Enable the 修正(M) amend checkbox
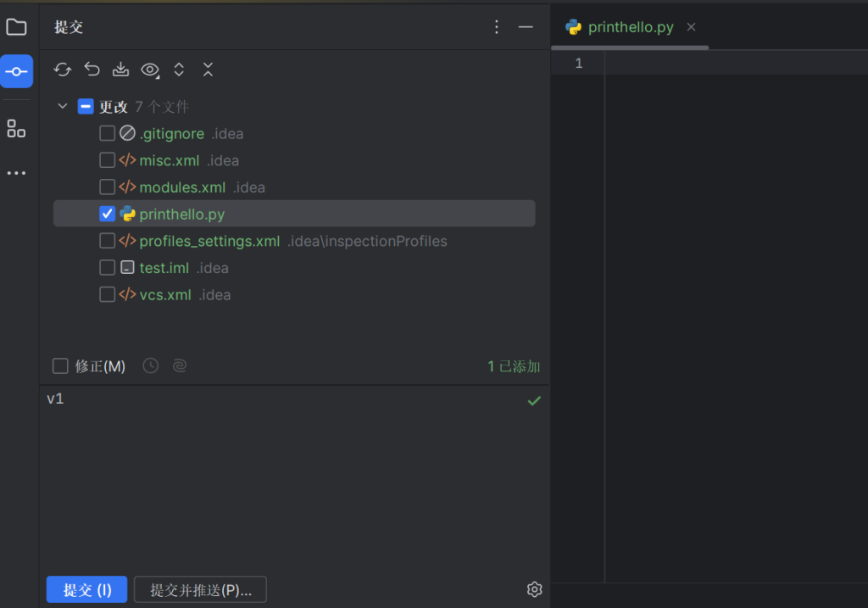868x608 pixels. [x=60, y=365]
